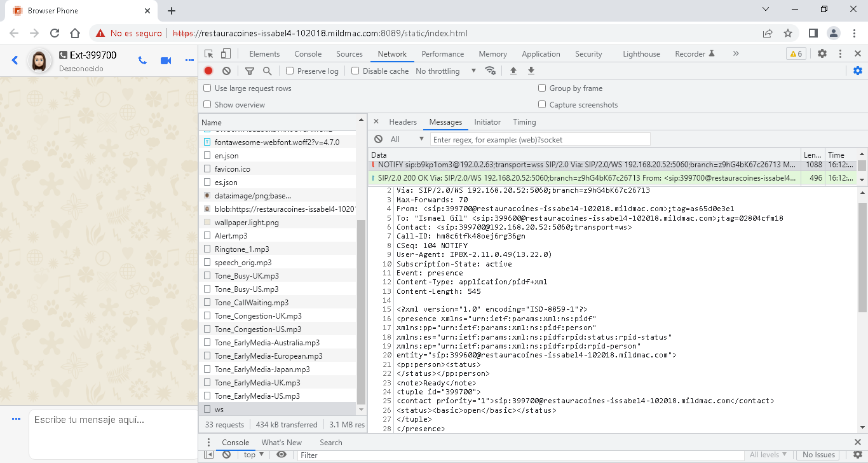The height and width of the screenshot is (463, 868).
Task: Open DevTools settings gear
Action: click(x=822, y=53)
